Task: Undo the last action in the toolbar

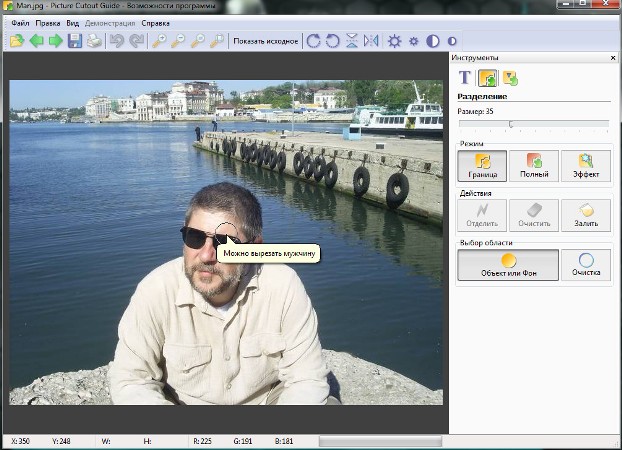Action: 117,41
